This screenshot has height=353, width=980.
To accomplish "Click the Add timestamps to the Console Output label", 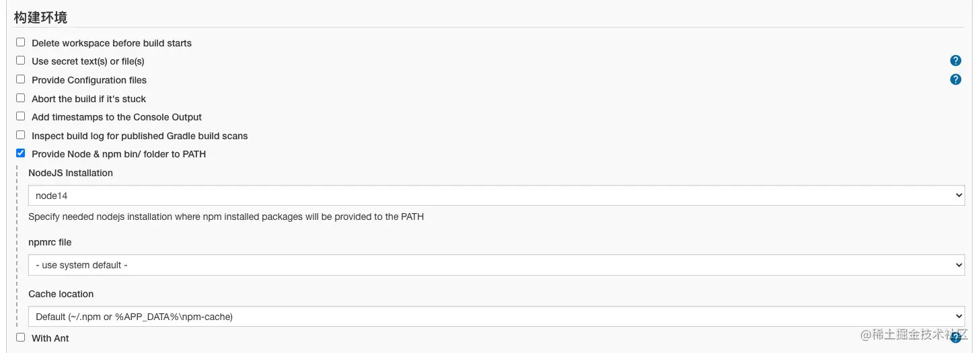I will tap(117, 117).
